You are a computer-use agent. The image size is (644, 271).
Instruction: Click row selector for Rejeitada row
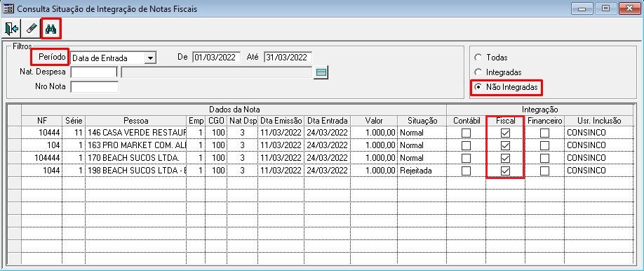click(15, 171)
